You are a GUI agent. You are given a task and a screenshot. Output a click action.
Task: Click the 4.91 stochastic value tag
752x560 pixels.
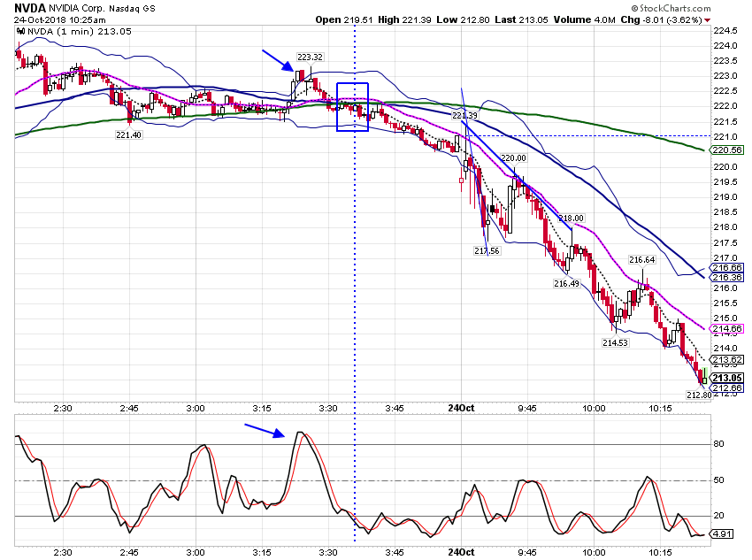pyautogui.click(x=722, y=533)
